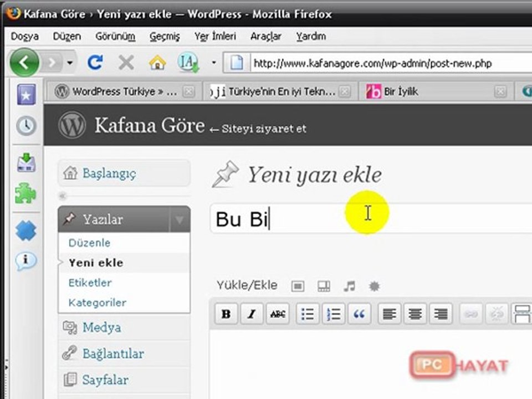Reload the page with the blue Reload icon

pyautogui.click(x=95, y=63)
